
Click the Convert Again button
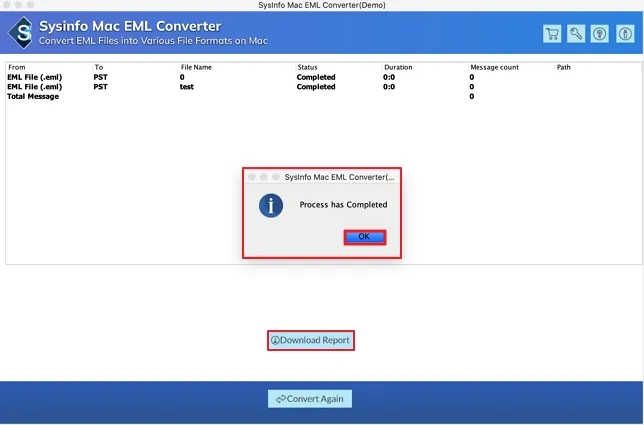pos(310,399)
